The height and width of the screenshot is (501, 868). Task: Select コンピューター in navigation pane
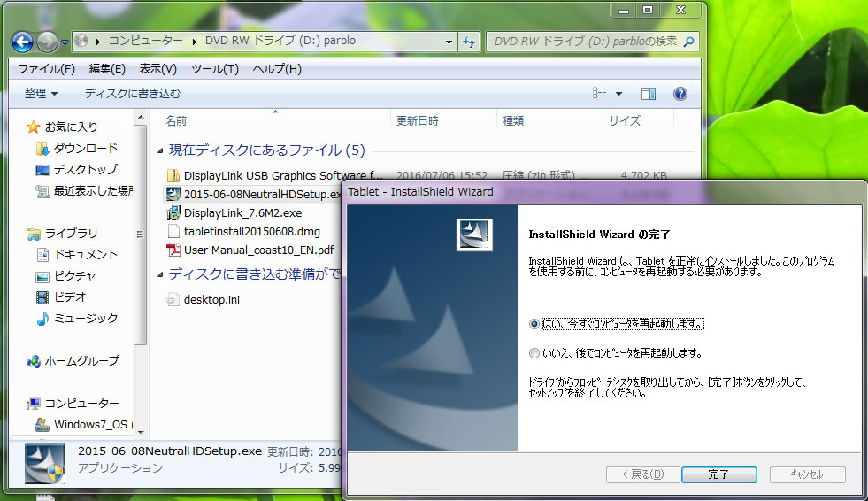pos(81,403)
